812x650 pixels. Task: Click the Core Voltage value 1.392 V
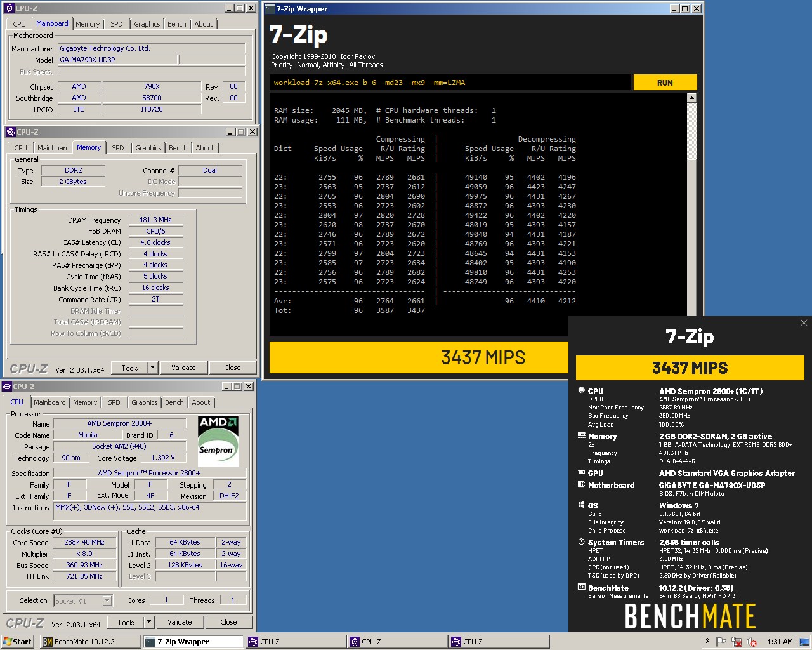click(163, 458)
